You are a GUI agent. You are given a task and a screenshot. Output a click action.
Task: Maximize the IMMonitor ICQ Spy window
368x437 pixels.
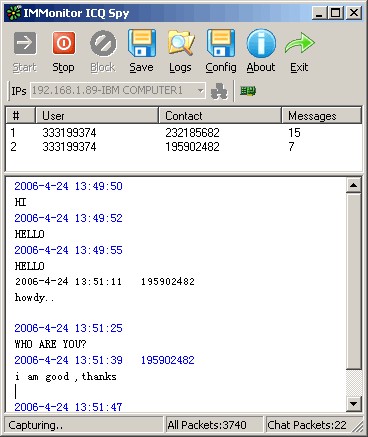pyautogui.click(x=335, y=13)
